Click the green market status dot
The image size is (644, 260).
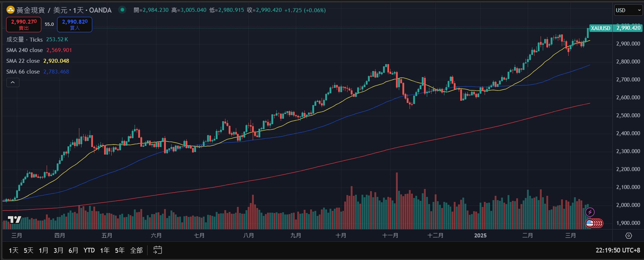pos(122,10)
